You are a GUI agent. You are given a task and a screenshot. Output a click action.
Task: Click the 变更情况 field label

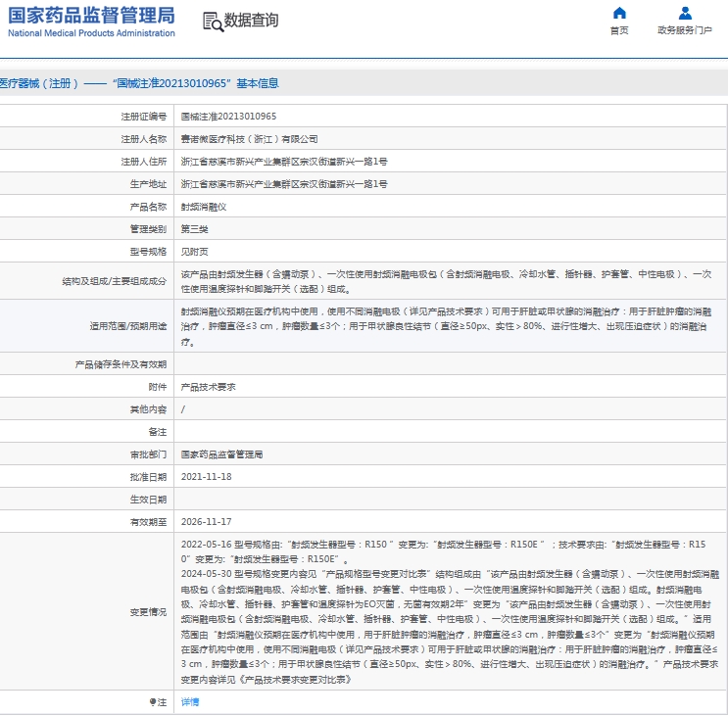click(148, 612)
